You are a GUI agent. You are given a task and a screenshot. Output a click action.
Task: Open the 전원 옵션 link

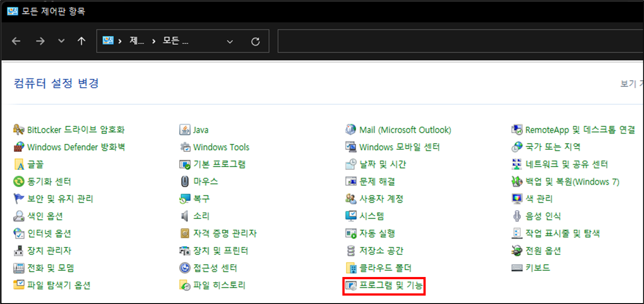(543, 250)
